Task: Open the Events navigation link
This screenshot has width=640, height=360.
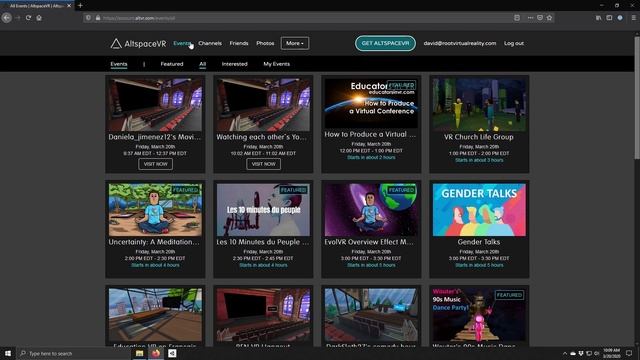Action: coord(182,43)
